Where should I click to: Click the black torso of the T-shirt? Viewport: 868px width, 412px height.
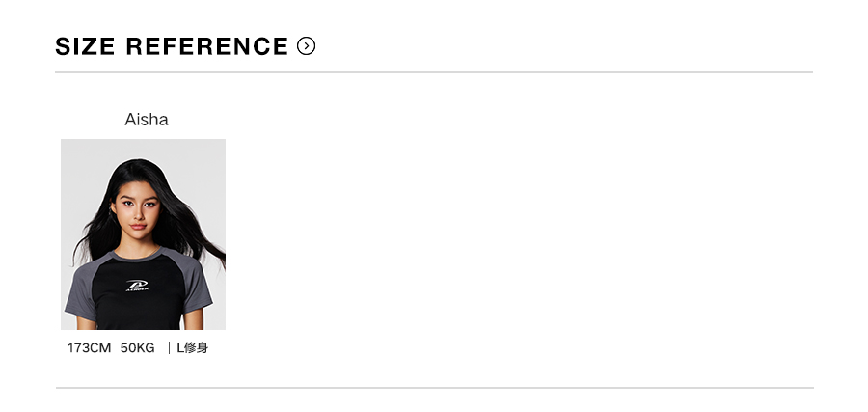[138, 309]
